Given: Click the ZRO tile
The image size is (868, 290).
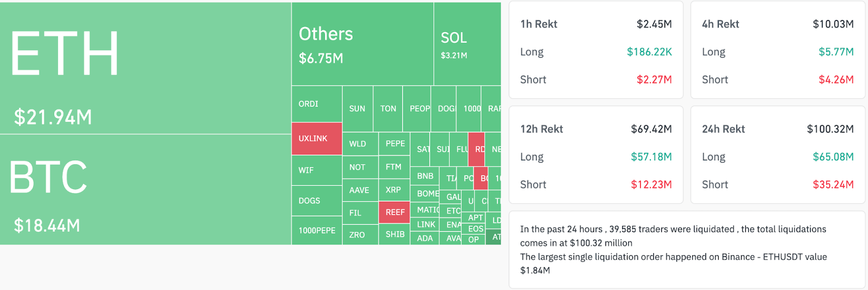Looking at the screenshot, I should tap(360, 235).
